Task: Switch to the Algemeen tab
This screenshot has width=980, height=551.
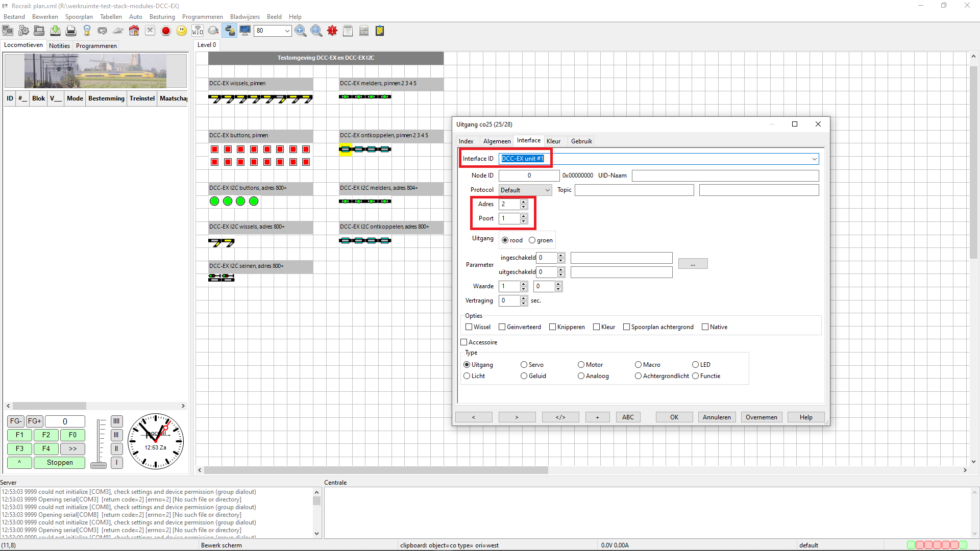Action: click(x=497, y=141)
